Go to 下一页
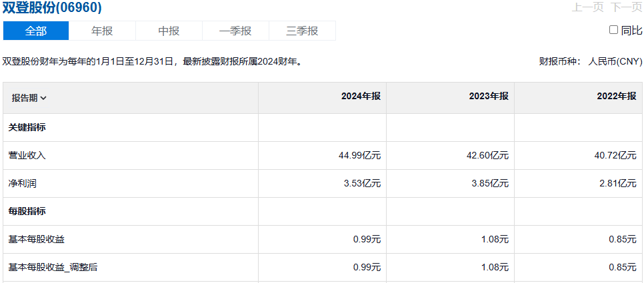The image size is (644, 283). [626, 7]
